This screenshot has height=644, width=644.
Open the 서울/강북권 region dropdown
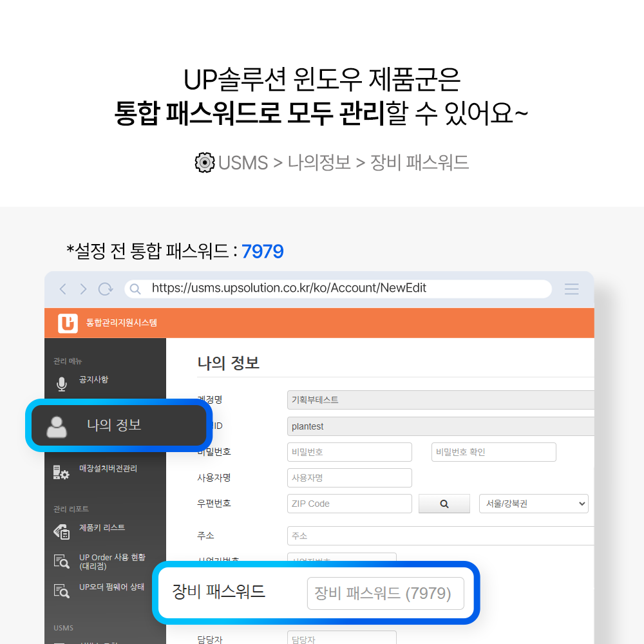[x=533, y=504]
